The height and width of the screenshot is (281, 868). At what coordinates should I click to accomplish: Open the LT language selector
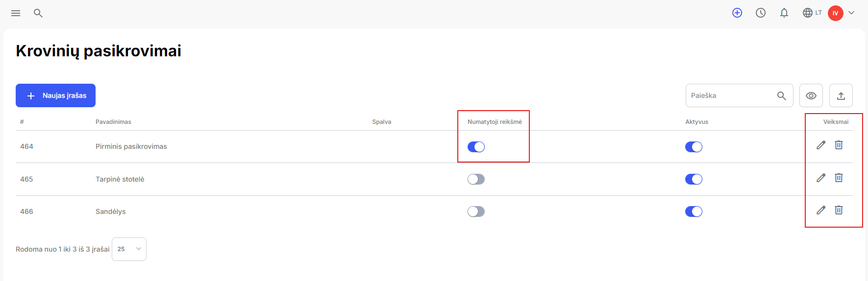point(812,13)
